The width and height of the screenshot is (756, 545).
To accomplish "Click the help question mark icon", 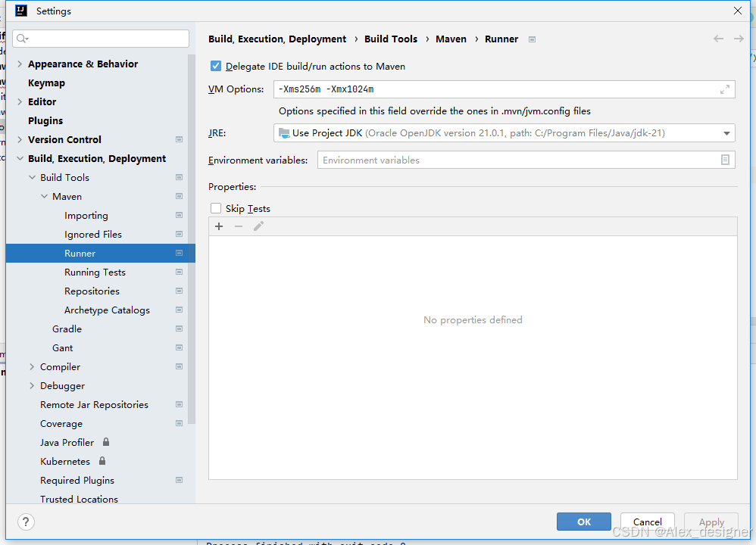I will click(x=26, y=522).
